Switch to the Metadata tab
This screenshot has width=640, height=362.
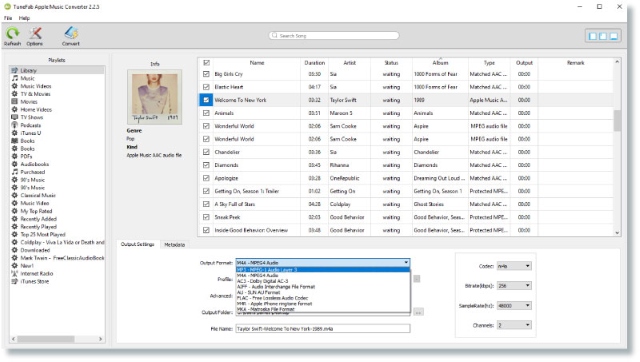pyautogui.click(x=175, y=245)
